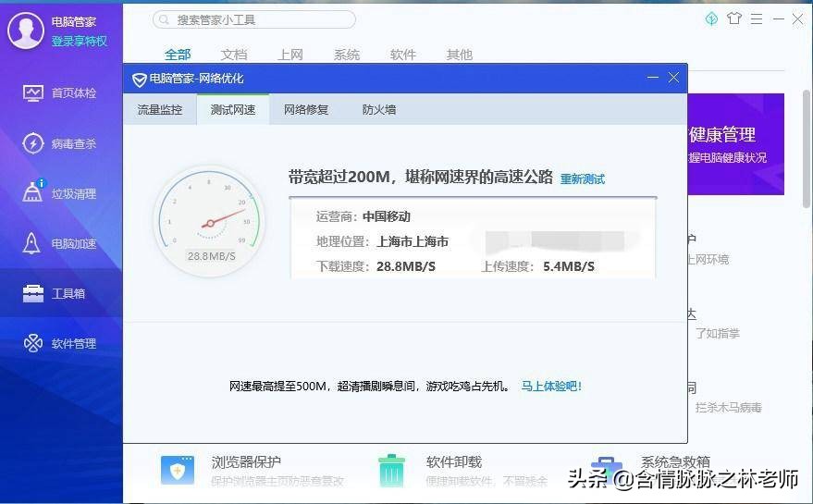813x504 pixels.
Task: Click the user avatar profile icon
Action: (x=25, y=31)
